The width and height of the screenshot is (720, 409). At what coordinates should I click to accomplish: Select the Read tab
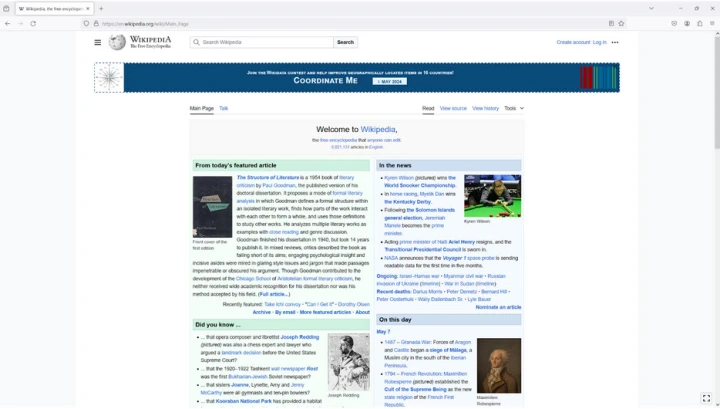(x=428, y=108)
